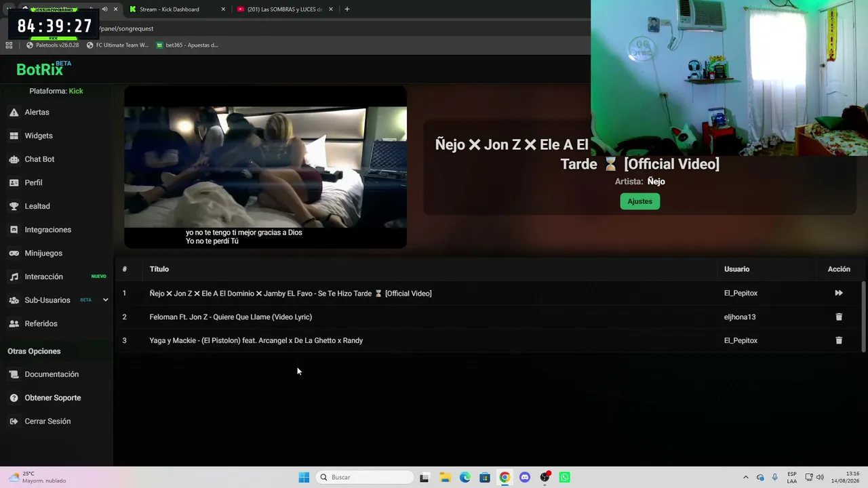The width and height of the screenshot is (868, 488).
Task: Open a new browser tab
Action: coord(347,9)
